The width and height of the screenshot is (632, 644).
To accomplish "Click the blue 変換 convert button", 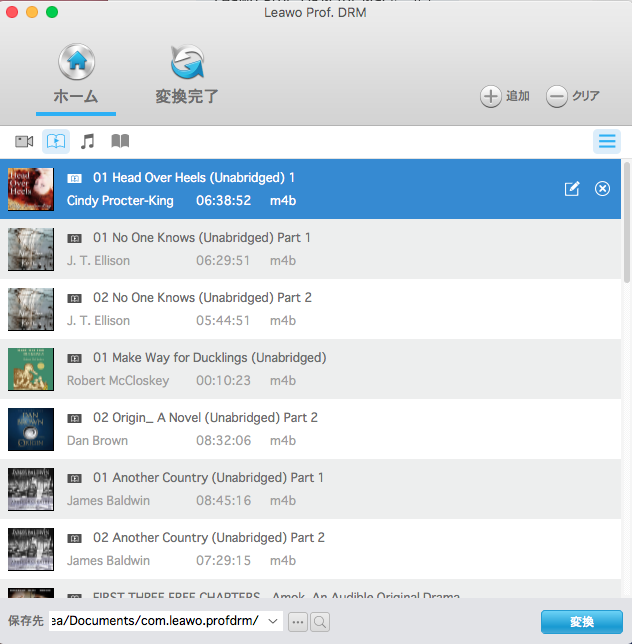I will 581,622.
